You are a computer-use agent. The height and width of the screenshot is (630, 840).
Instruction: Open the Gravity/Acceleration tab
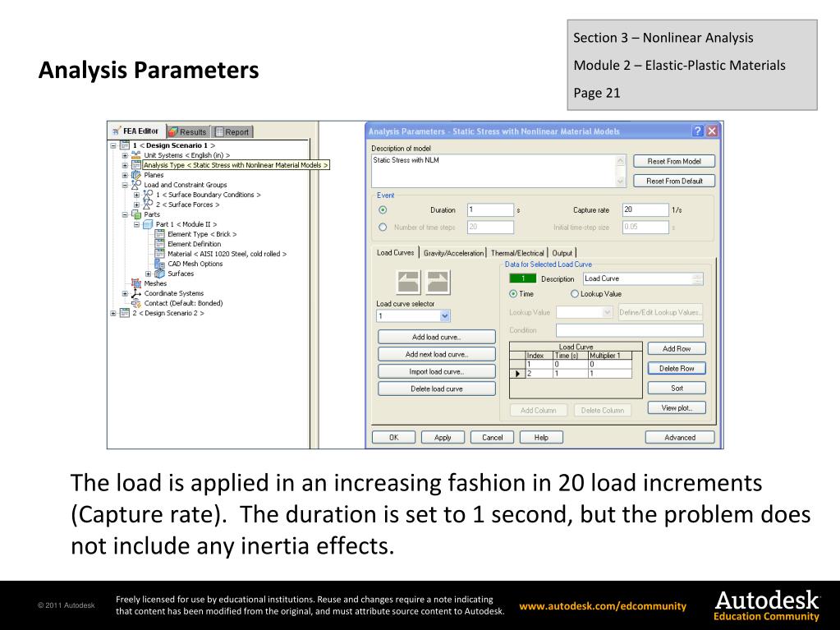(453, 253)
